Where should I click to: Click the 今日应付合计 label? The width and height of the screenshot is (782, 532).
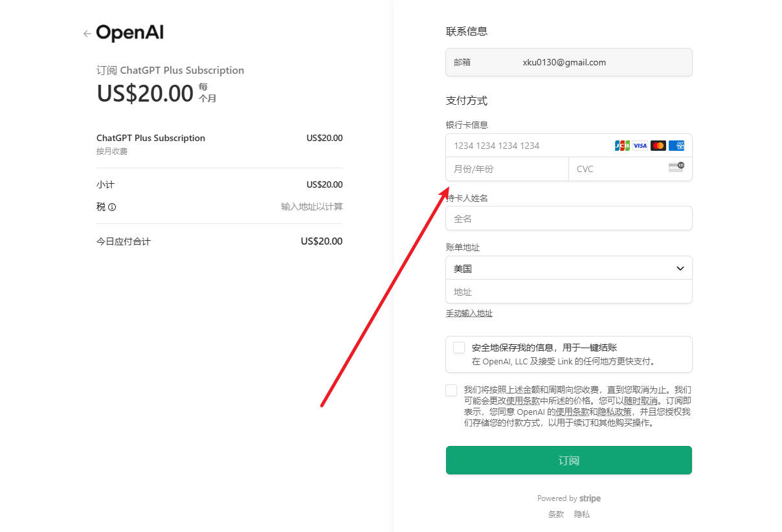(x=124, y=241)
